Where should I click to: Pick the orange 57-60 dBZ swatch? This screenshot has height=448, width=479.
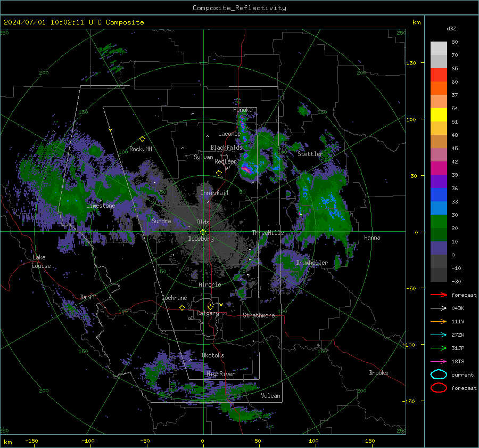click(439, 88)
